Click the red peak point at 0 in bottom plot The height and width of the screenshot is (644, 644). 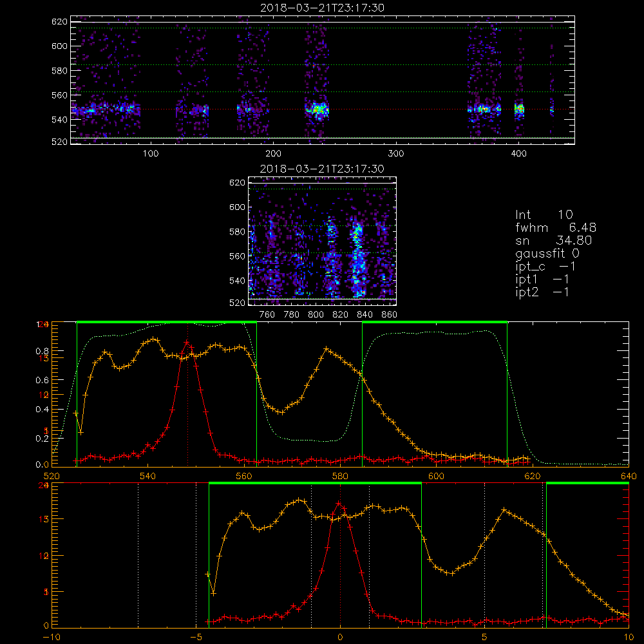pyautogui.click(x=339, y=504)
